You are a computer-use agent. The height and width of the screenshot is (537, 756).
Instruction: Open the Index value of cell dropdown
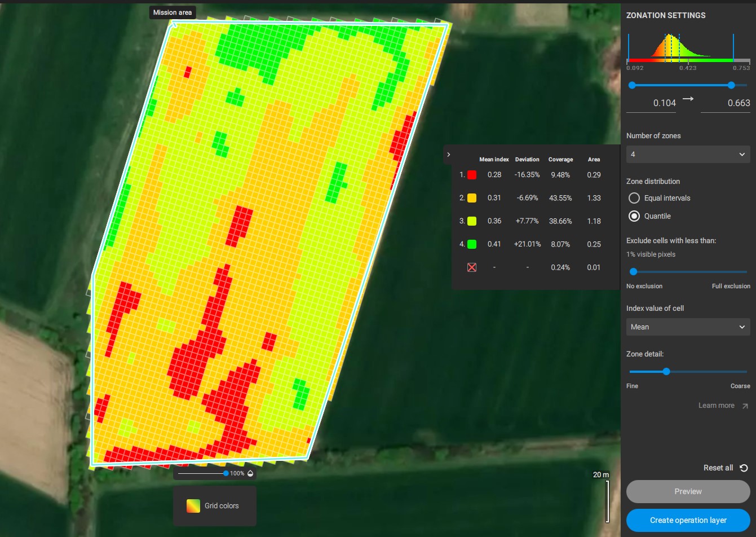pos(688,327)
